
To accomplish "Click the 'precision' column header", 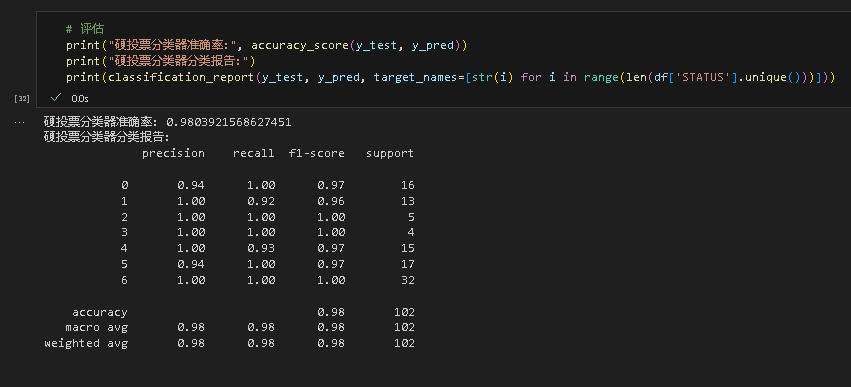I will (174, 154).
